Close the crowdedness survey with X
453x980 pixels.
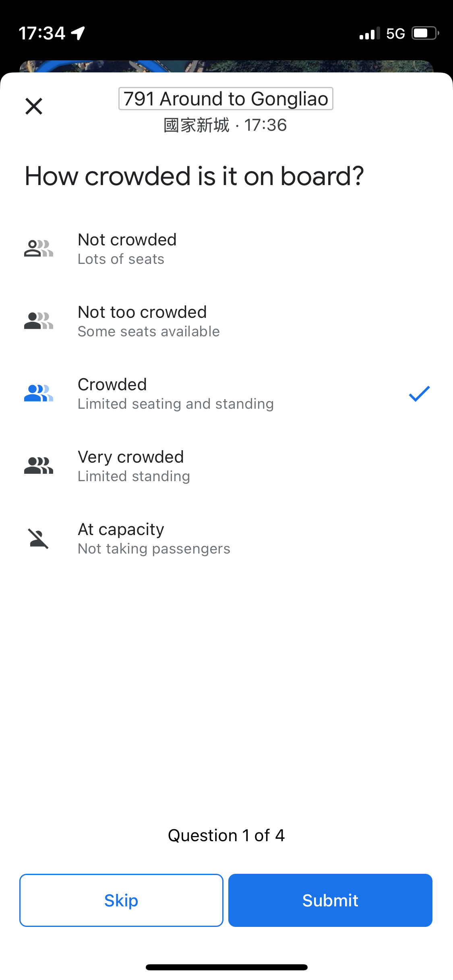pyautogui.click(x=34, y=106)
